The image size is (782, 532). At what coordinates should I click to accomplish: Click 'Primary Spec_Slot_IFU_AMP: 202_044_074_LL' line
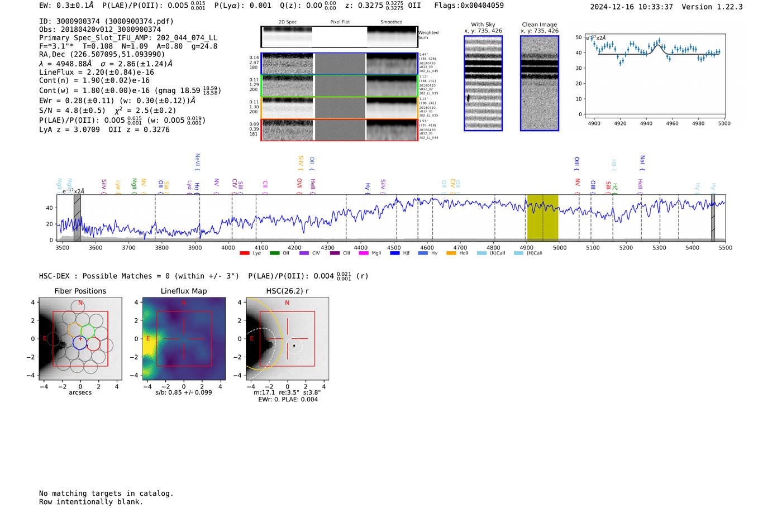click(x=128, y=38)
